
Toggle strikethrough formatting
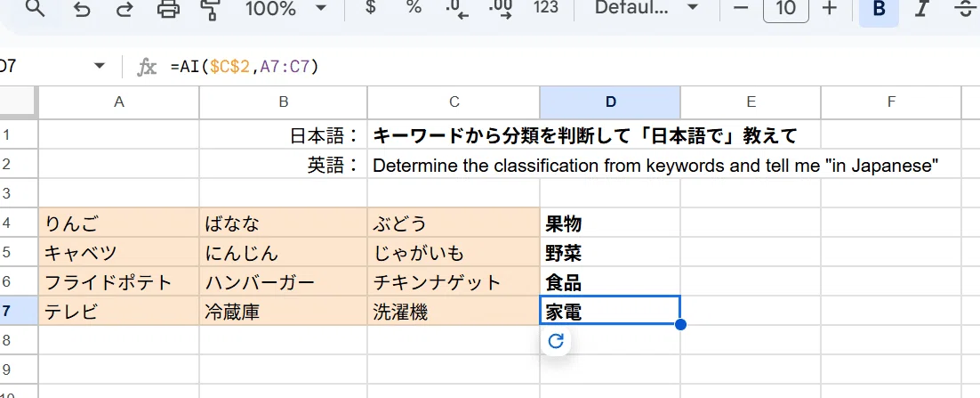point(966,9)
